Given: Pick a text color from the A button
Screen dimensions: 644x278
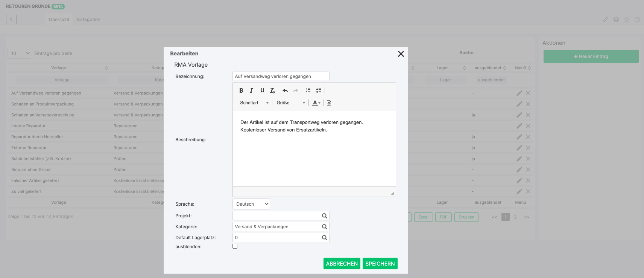Looking at the screenshot, I should tap(316, 103).
